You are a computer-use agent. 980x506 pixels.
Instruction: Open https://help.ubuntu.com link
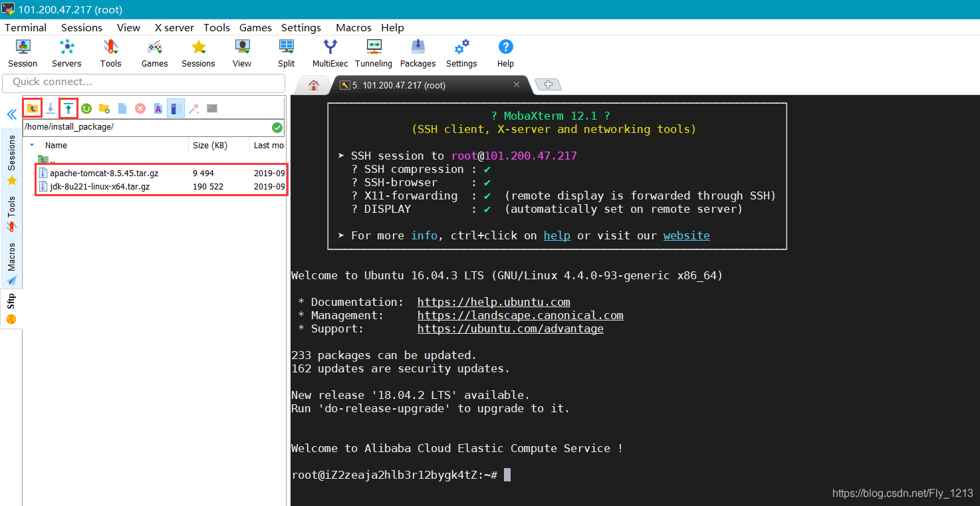tap(494, 302)
